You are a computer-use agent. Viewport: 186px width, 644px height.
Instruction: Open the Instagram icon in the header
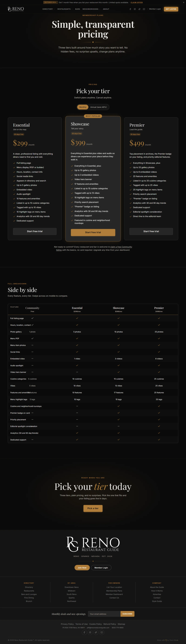[x=135, y=9]
